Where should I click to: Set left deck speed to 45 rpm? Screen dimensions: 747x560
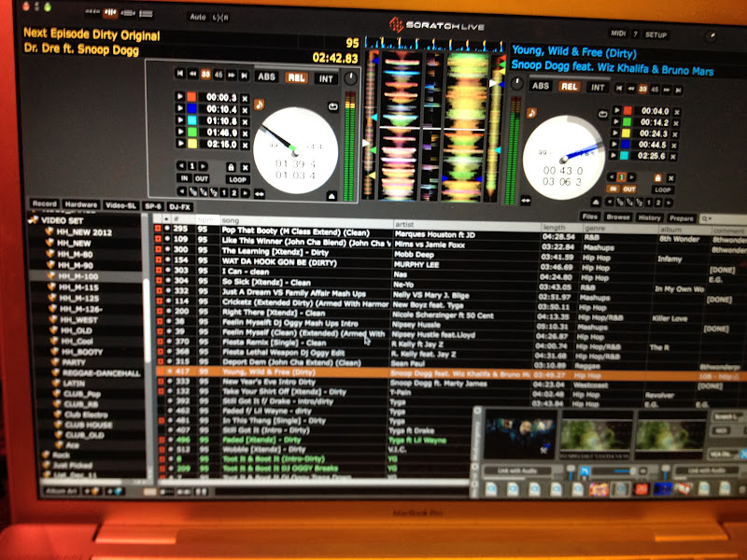(x=218, y=75)
